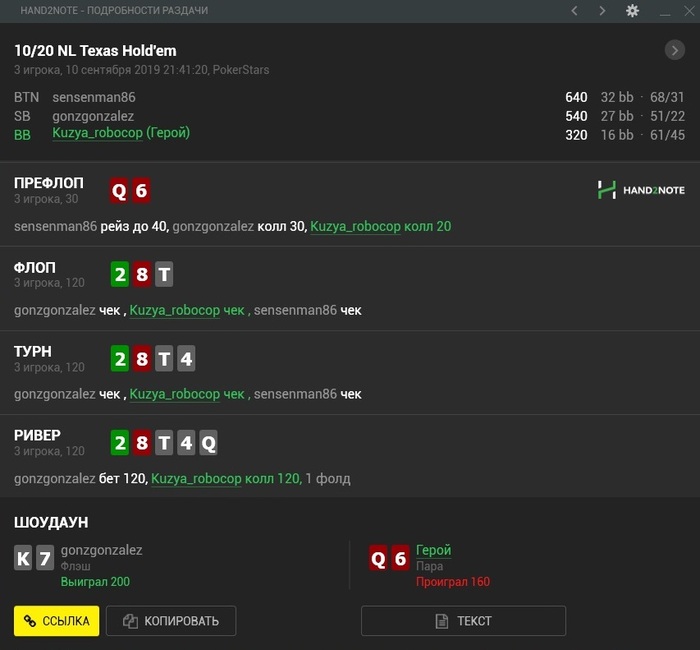This screenshot has width=700, height=650.
Task: Click the 7 card at showdown
Action: [45, 558]
